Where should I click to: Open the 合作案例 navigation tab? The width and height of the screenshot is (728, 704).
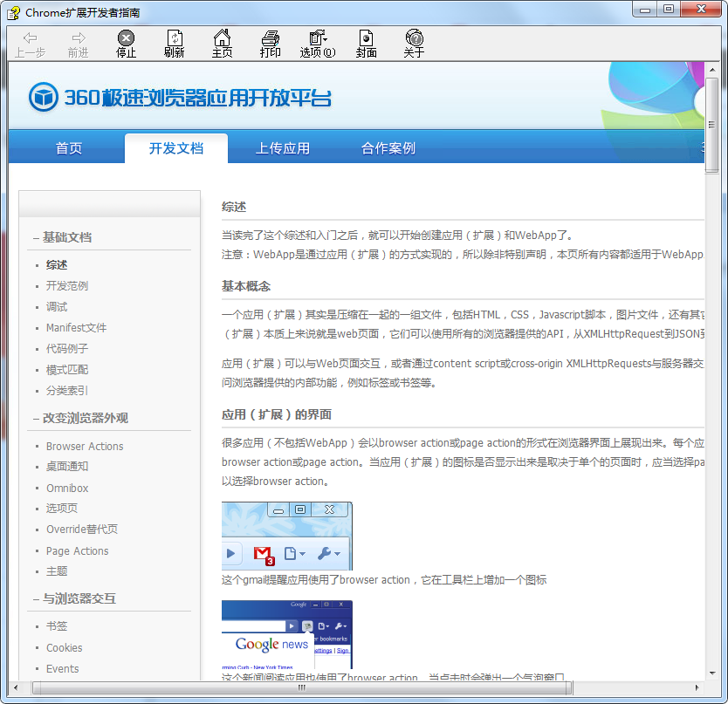[388, 148]
